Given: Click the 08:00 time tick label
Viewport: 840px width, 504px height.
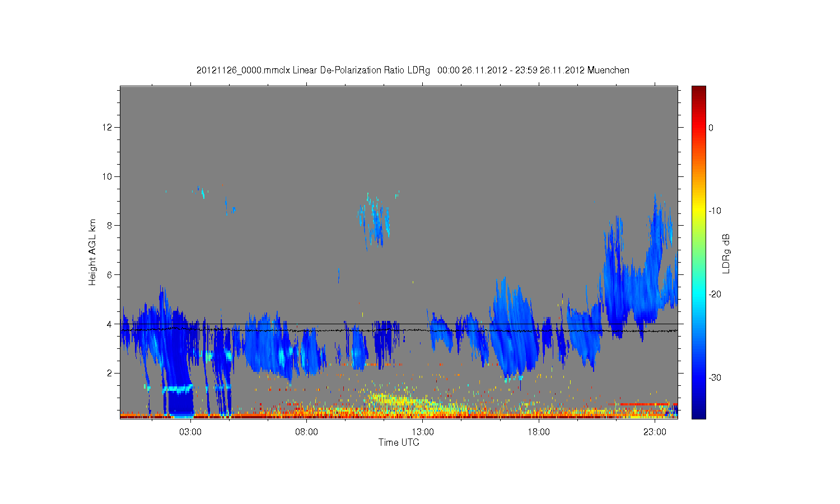Looking at the screenshot, I should point(307,432).
